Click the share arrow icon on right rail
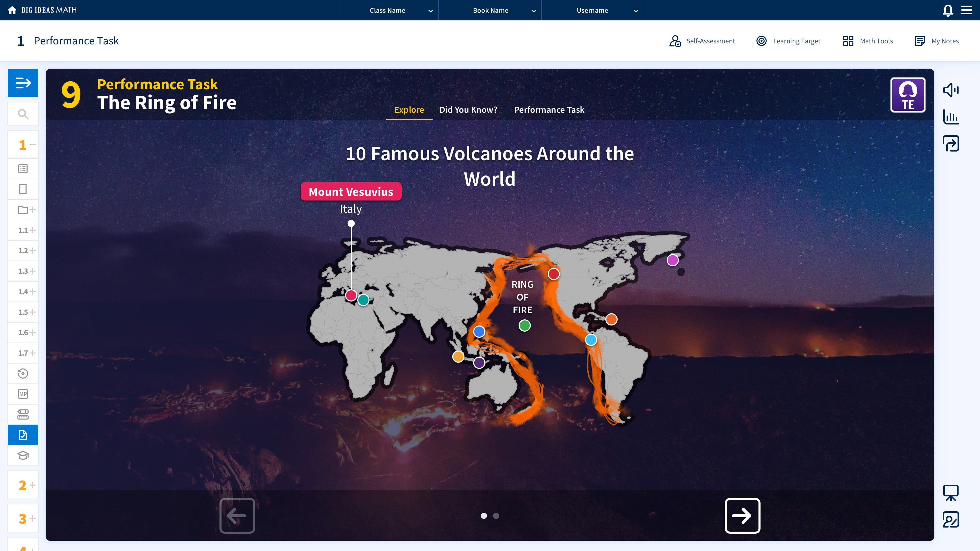This screenshot has width=980, height=551. (x=950, y=143)
